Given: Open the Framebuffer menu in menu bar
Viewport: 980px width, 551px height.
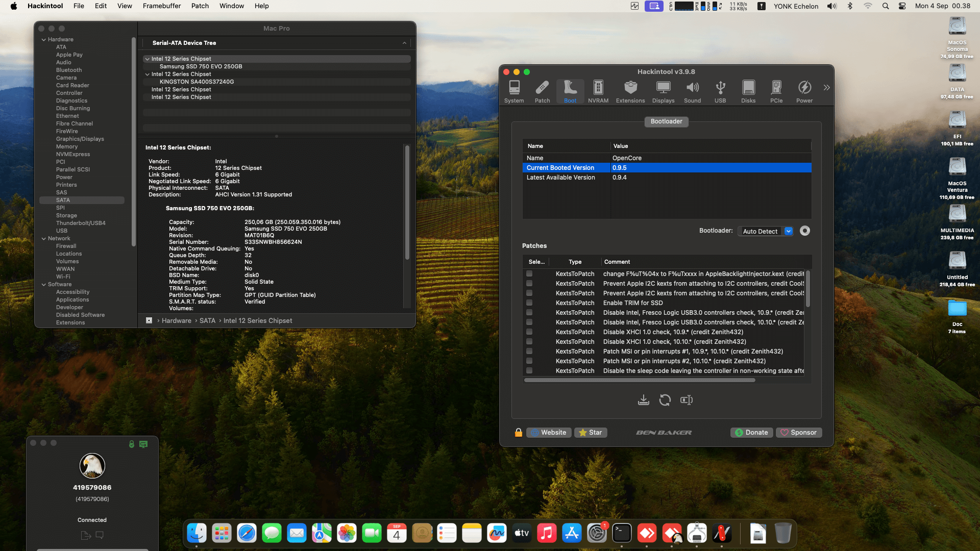Looking at the screenshot, I should [161, 6].
